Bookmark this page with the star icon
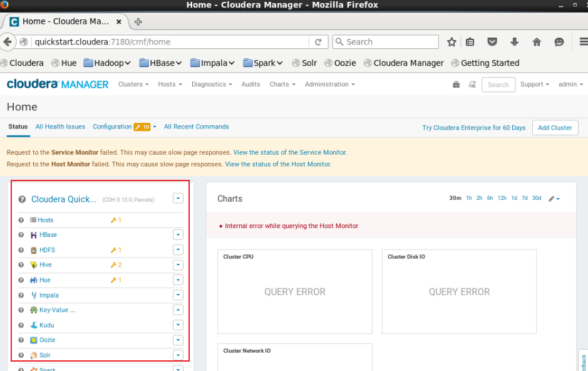 point(451,42)
